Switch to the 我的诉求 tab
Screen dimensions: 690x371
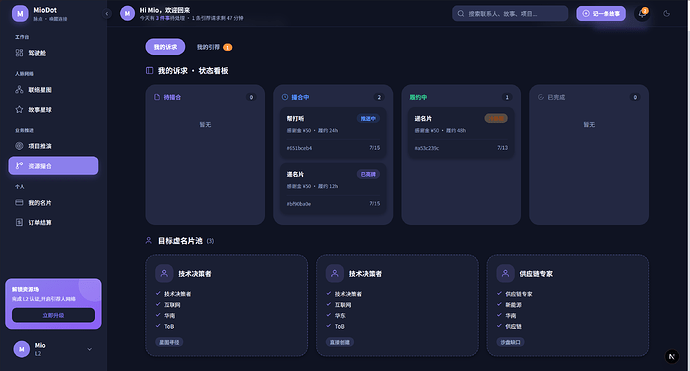pyautogui.click(x=165, y=47)
